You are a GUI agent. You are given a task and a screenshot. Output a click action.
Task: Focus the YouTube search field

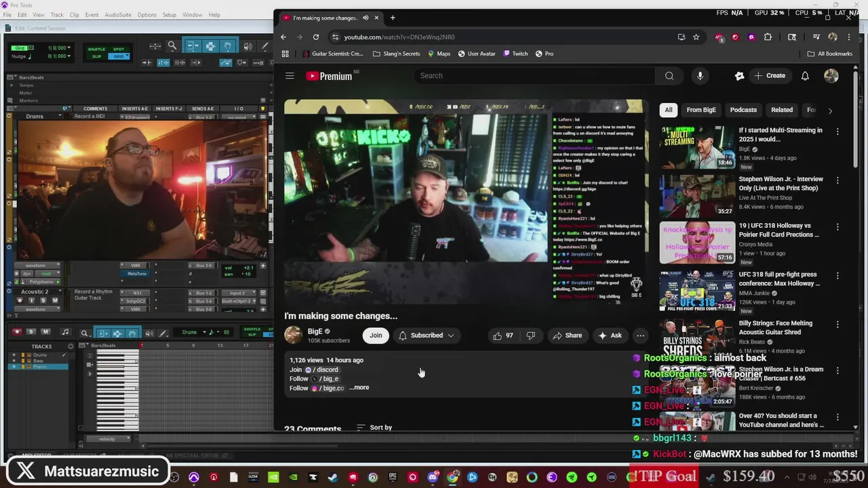coord(536,76)
